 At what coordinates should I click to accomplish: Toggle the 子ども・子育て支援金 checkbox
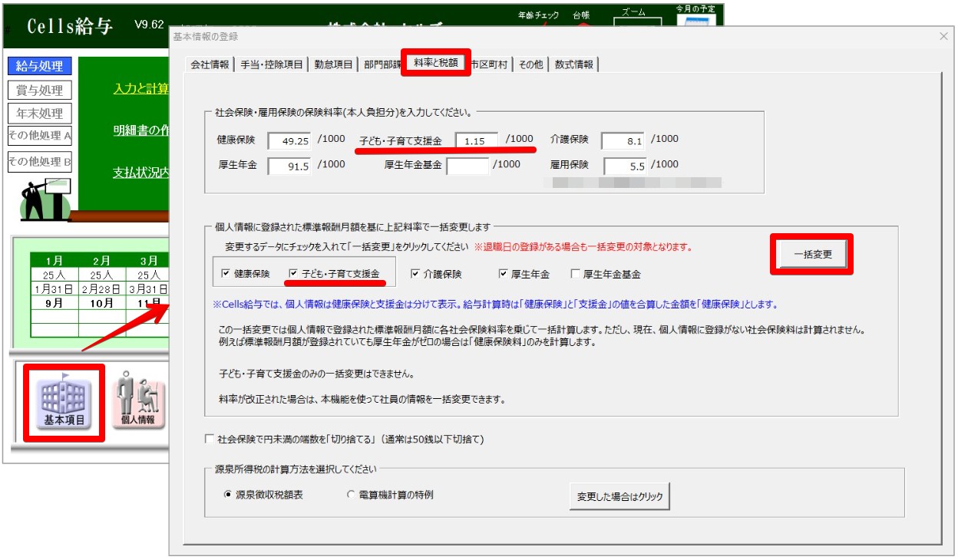(x=293, y=274)
